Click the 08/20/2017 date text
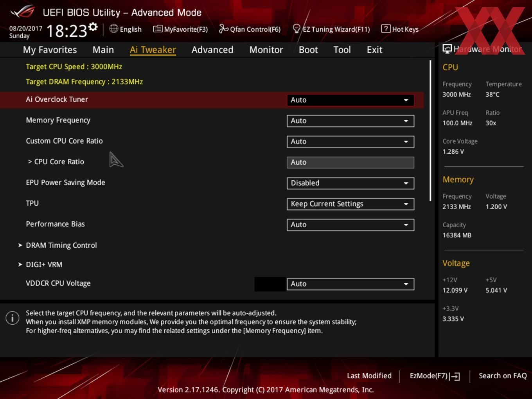The width and height of the screenshot is (532, 399). click(x=26, y=28)
